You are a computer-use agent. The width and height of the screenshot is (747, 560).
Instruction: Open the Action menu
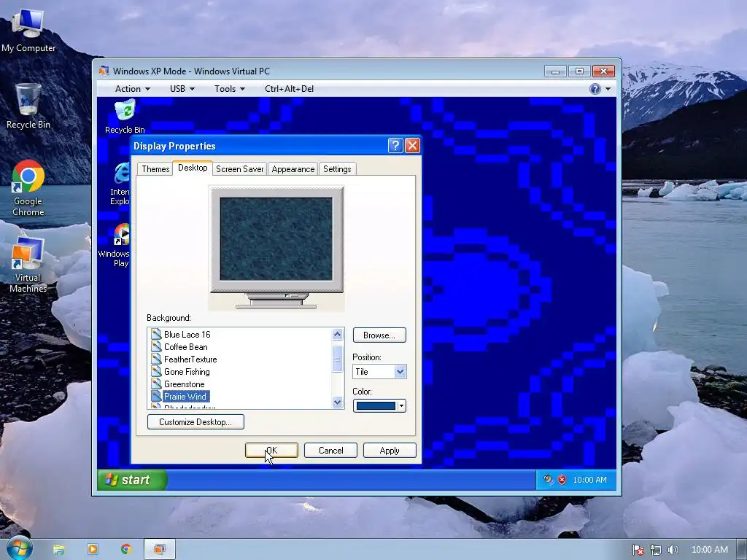pyautogui.click(x=133, y=89)
